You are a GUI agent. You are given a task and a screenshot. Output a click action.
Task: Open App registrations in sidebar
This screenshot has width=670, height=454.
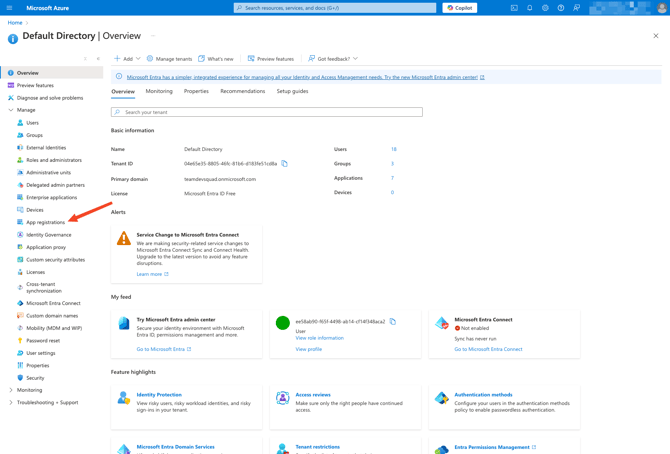[45, 222]
